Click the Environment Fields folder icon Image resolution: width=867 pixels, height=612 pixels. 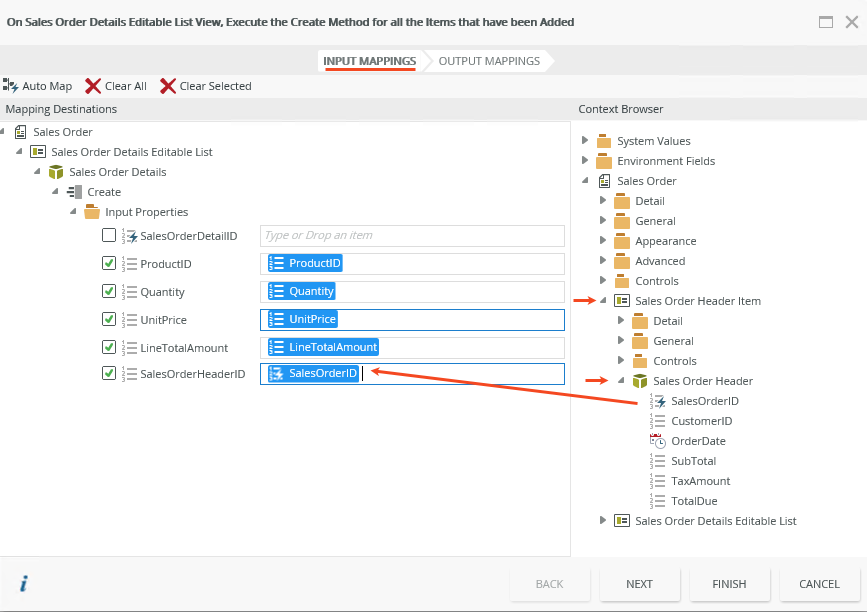point(604,161)
